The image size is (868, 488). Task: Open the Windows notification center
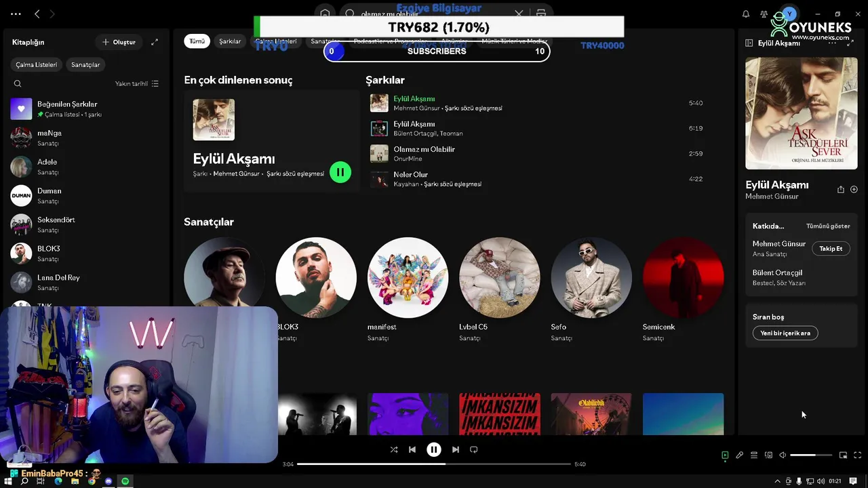tap(853, 481)
